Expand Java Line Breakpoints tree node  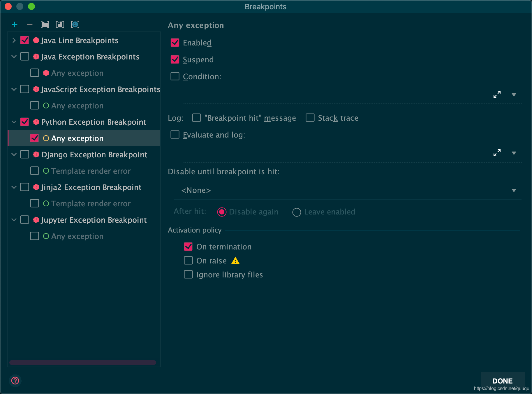click(14, 40)
